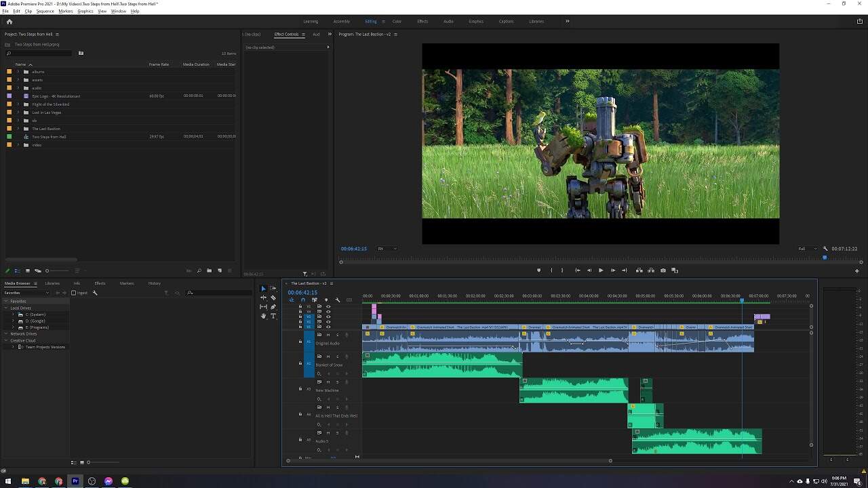Expand the Flight of the Silverbird bin

(x=18, y=104)
